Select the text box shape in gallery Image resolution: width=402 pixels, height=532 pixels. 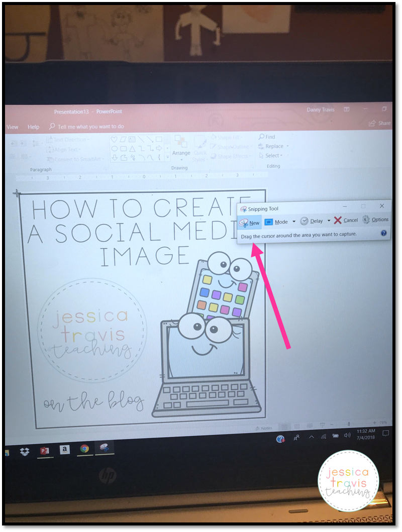tap(132, 140)
